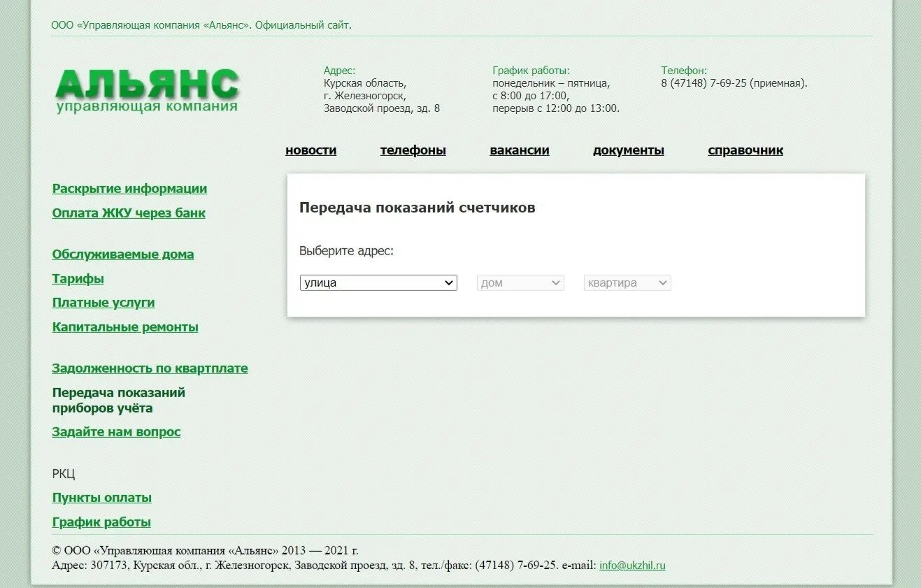Open the дом house dropdown
921x588 pixels.
coord(520,282)
